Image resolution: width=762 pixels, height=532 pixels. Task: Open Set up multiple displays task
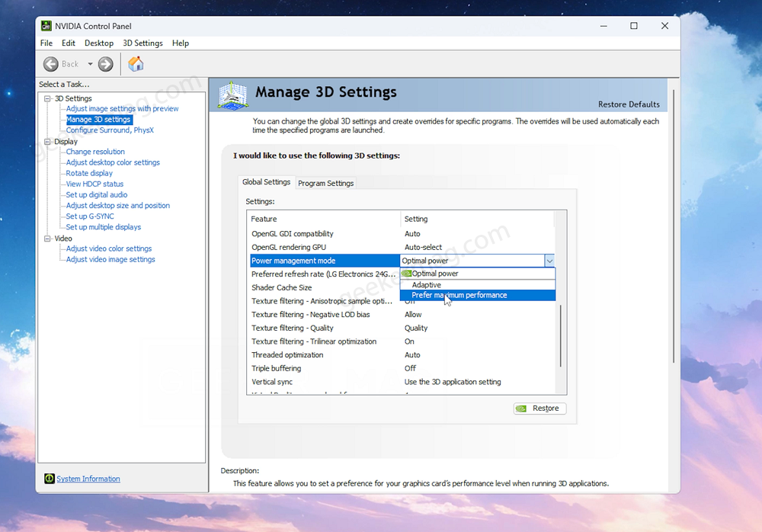(x=104, y=227)
